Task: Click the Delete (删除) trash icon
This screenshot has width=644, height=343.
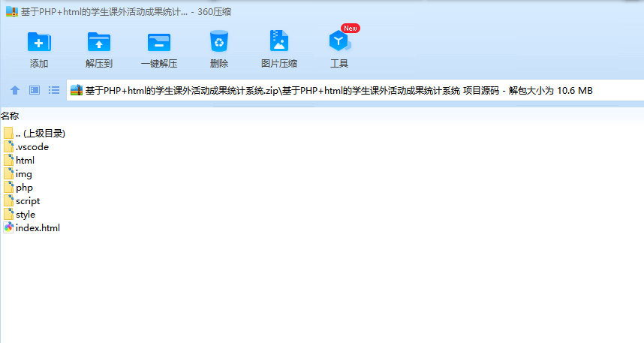Action: pos(219,41)
